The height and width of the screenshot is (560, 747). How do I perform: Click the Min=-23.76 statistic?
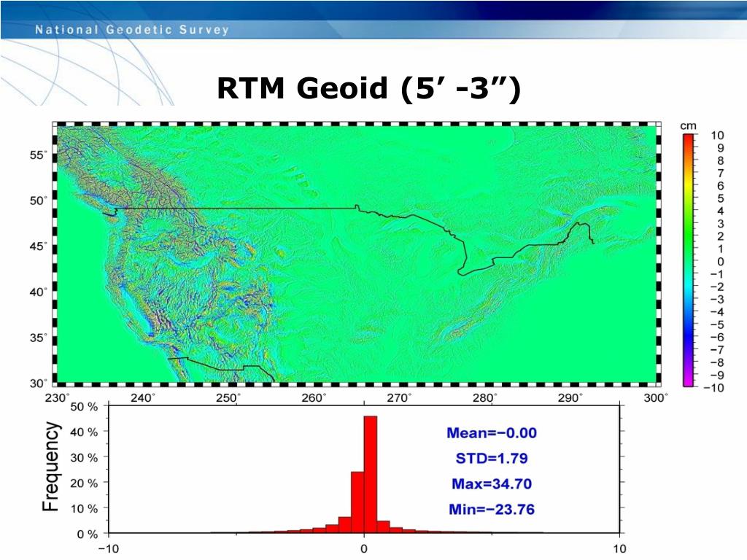coord(492,510)
